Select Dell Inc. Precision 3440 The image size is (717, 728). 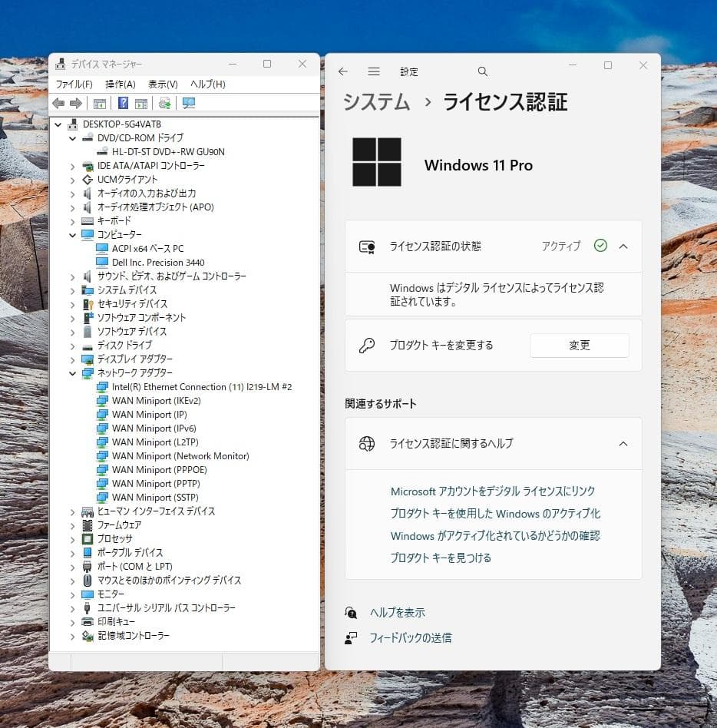click(158, 263)
